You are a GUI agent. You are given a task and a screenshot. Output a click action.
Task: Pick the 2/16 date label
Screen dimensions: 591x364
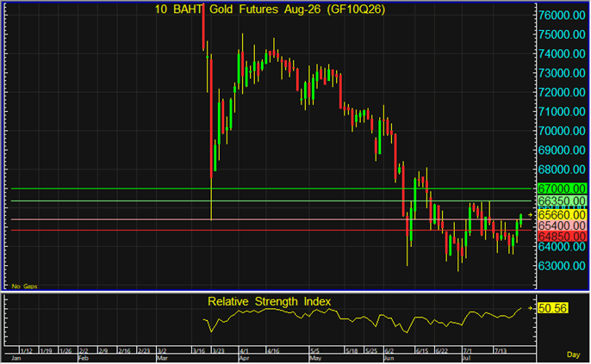point(124,351)
